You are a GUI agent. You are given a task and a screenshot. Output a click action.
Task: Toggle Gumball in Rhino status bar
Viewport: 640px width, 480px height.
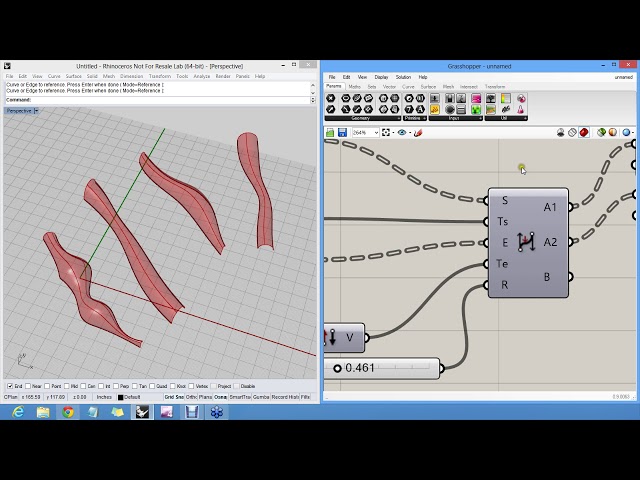[261, 397]
